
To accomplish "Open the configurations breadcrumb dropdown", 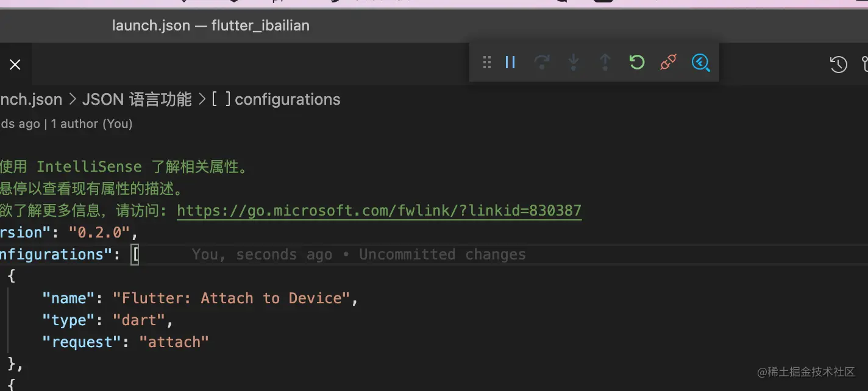I will tap(287, 99).
